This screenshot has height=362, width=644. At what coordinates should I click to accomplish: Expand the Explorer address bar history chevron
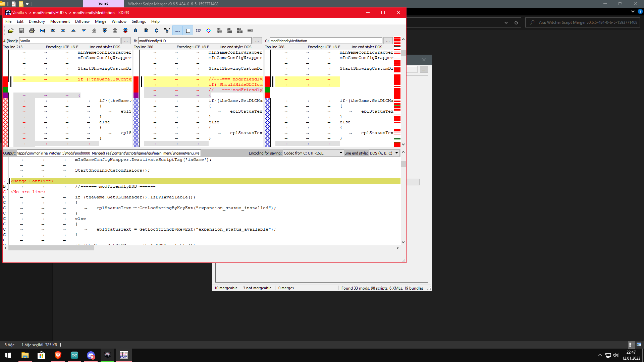(x=506, y=22)
